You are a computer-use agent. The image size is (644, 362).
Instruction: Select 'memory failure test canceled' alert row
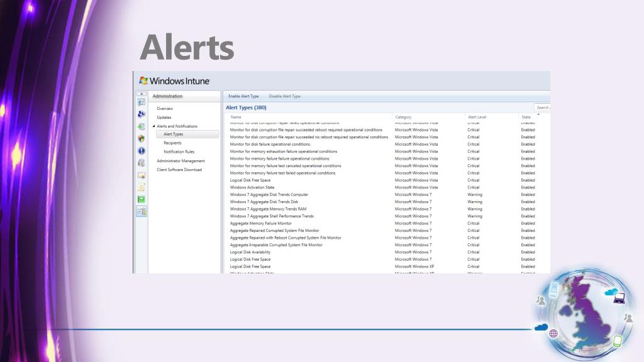[386, 166]
